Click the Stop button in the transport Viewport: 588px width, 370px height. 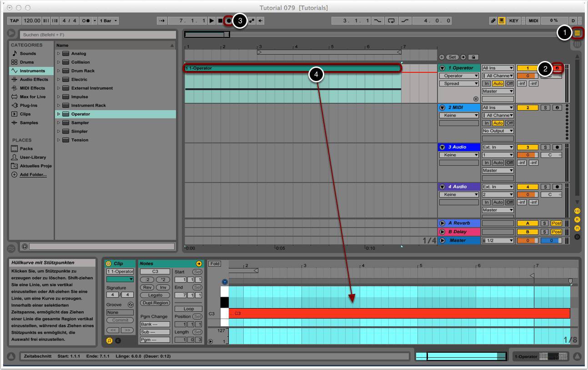[x=220, y=21]
